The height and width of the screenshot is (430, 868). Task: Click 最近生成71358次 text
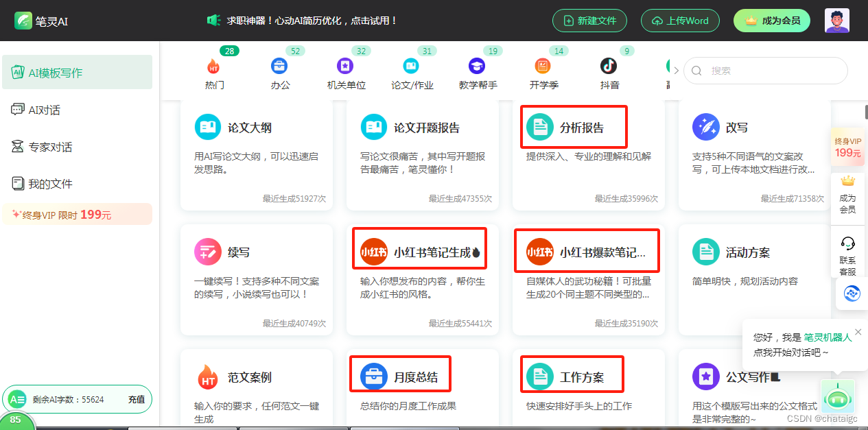point(793,198)
